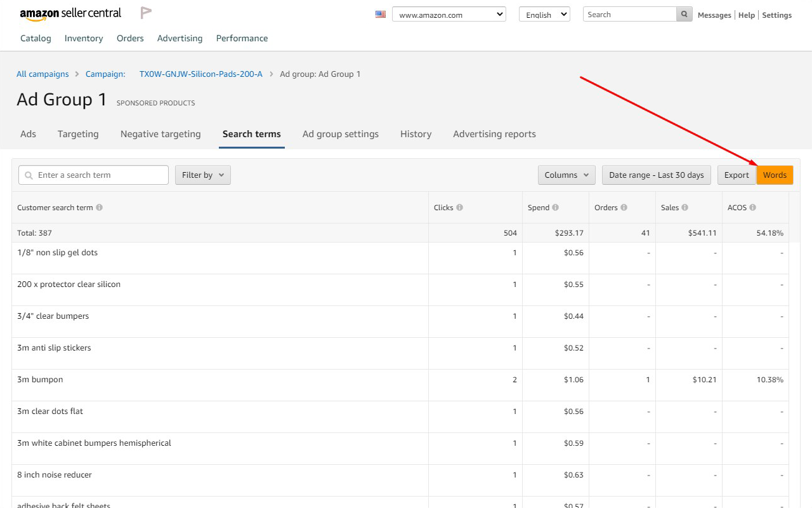Click the info icon next to Orders header

click(624, 208)
